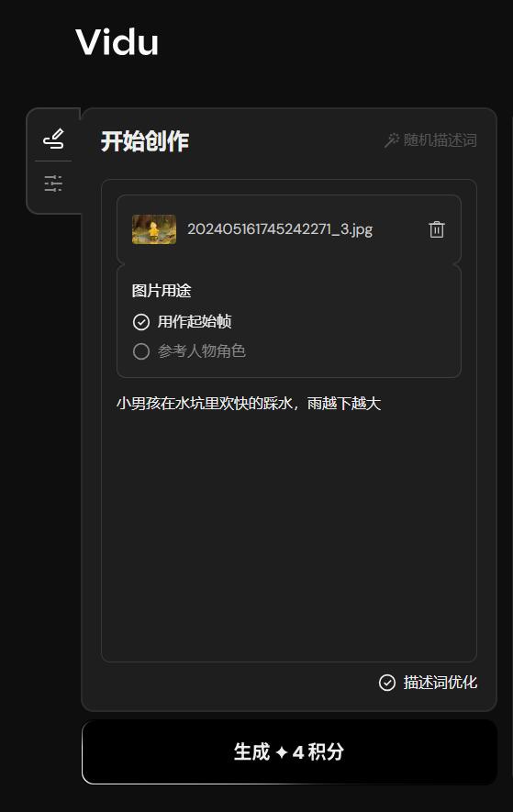Choose the 参考人物角色 option text

(201, 351)
